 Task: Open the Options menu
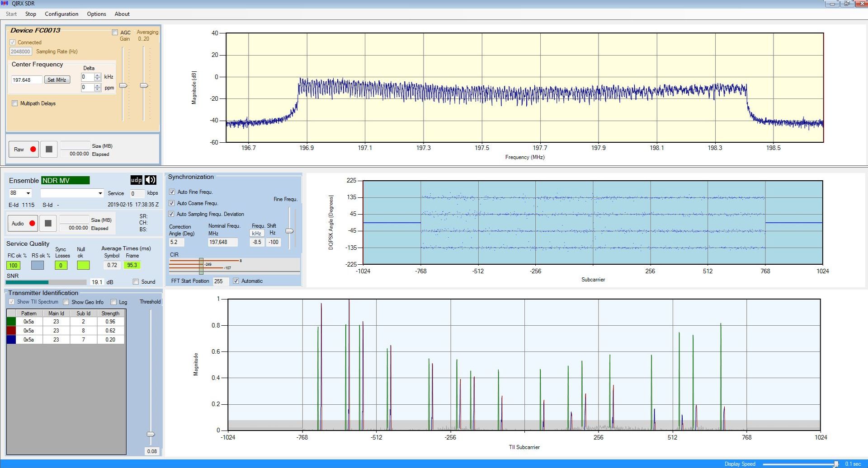click(x=96, y=14)
